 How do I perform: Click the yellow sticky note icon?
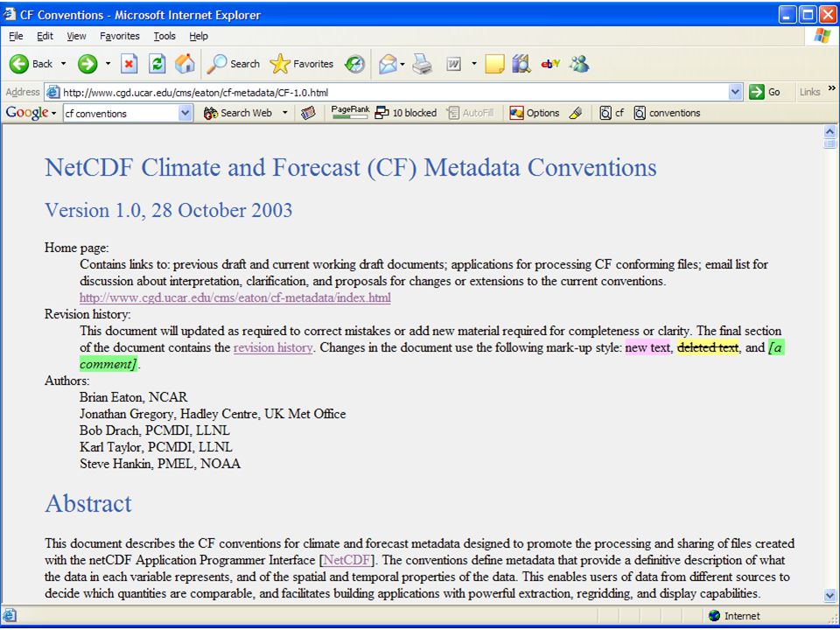coord(494,64)
